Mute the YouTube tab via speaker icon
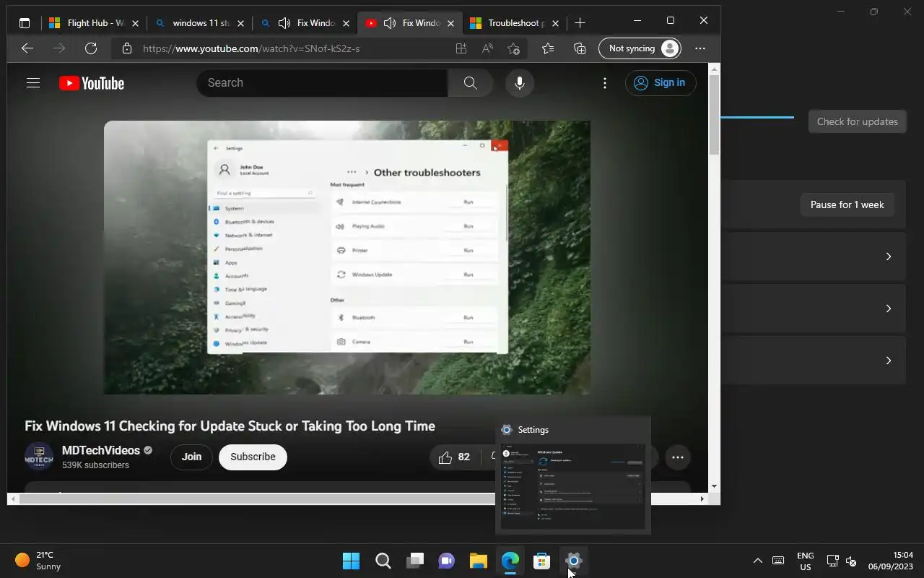 [391, 23]
